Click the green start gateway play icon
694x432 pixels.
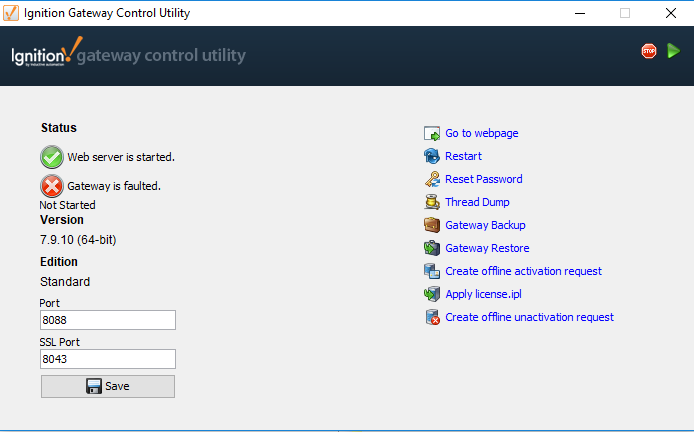click(x=673, y=51)
